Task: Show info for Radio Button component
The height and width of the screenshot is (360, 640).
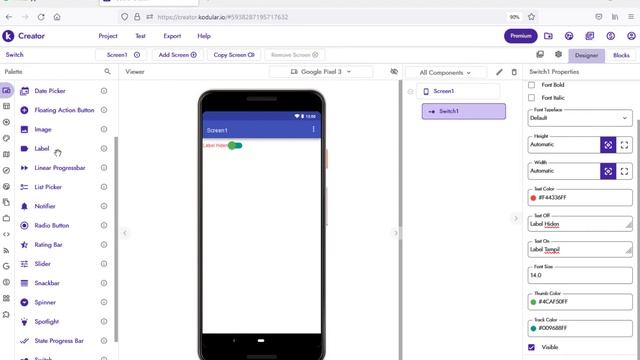Action: click(x=104, y=225)
